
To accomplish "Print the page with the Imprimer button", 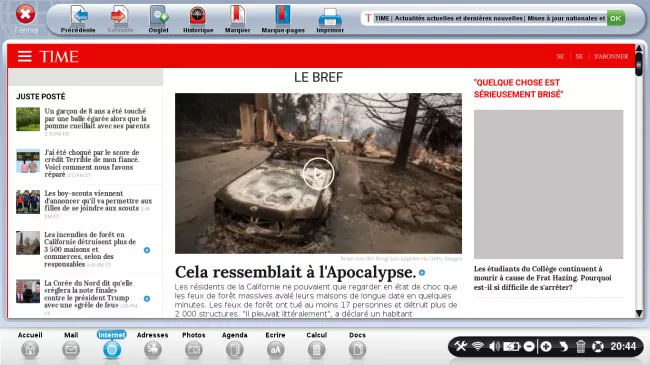I will [x=330, y=19].
